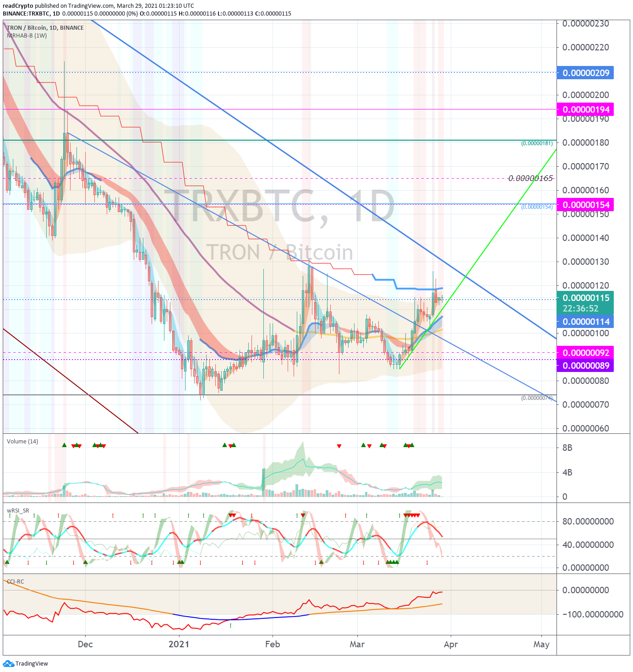
Task: Click the 0.00000070 price axis tick
Action: point(586,404)
